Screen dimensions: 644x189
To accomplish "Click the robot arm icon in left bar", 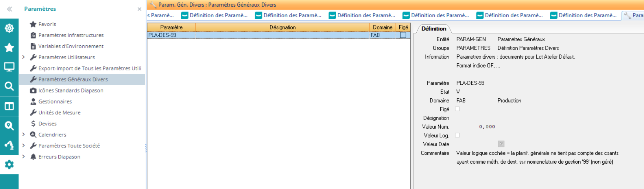I will (9, 145).
